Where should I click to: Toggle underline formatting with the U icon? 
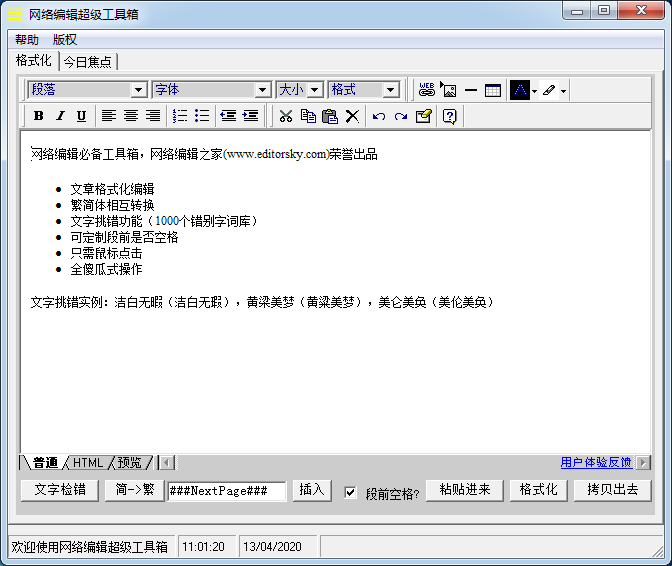tap(81, 116)
